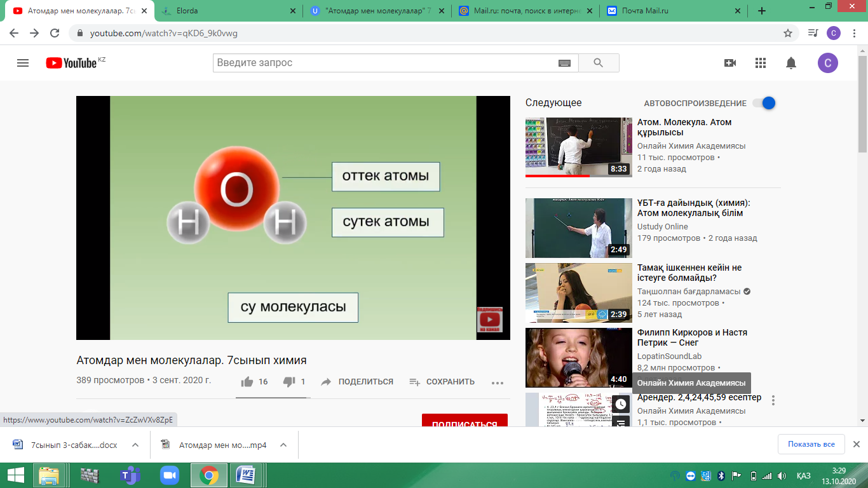The image size is (868, 488).
Task: Expand options for the docx download
Action: (x=135, y=445)
